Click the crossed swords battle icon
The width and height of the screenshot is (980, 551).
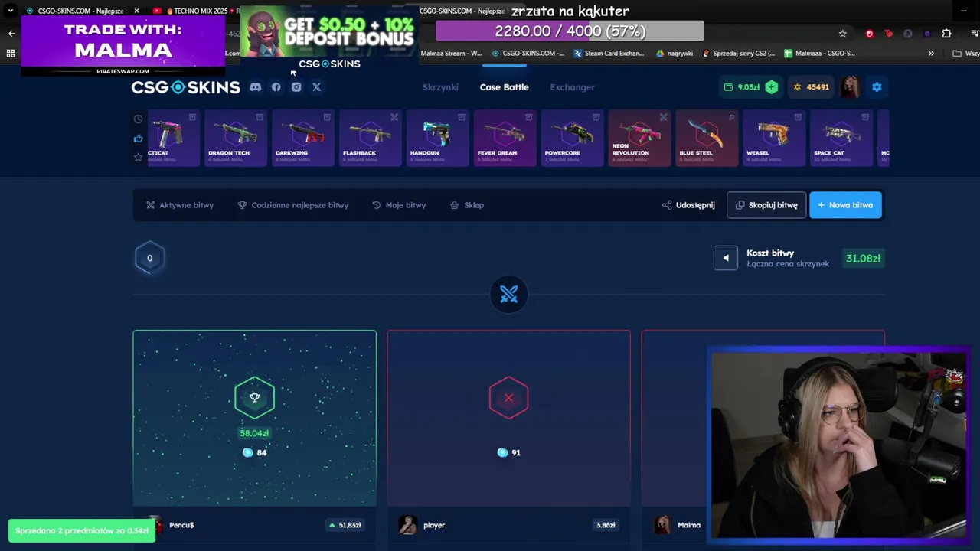[x=509, y=295]
